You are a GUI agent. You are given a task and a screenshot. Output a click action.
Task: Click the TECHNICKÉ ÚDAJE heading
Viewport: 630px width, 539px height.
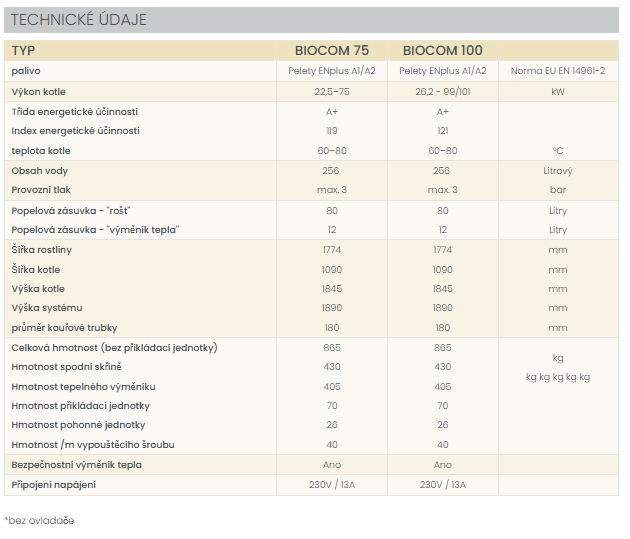pyautogui.click(x=79, y=20)
